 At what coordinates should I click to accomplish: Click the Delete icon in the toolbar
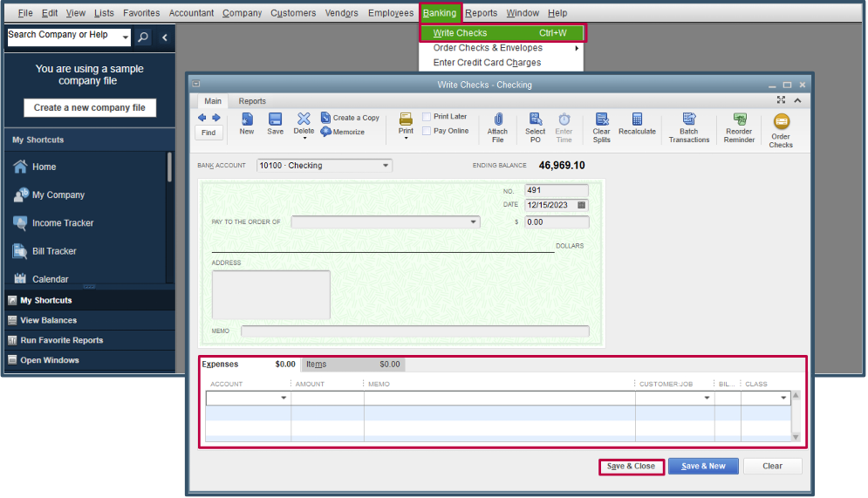click(x=304, y=119)
